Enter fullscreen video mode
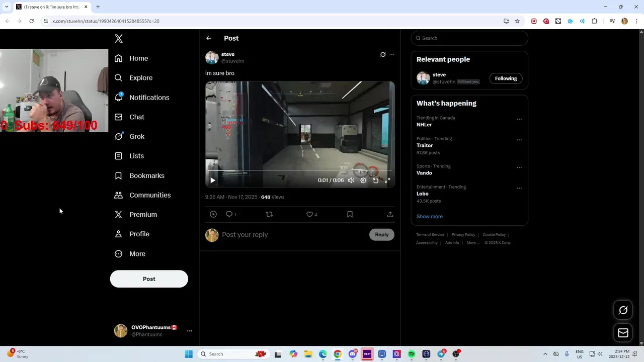 (x=387, y=180)
